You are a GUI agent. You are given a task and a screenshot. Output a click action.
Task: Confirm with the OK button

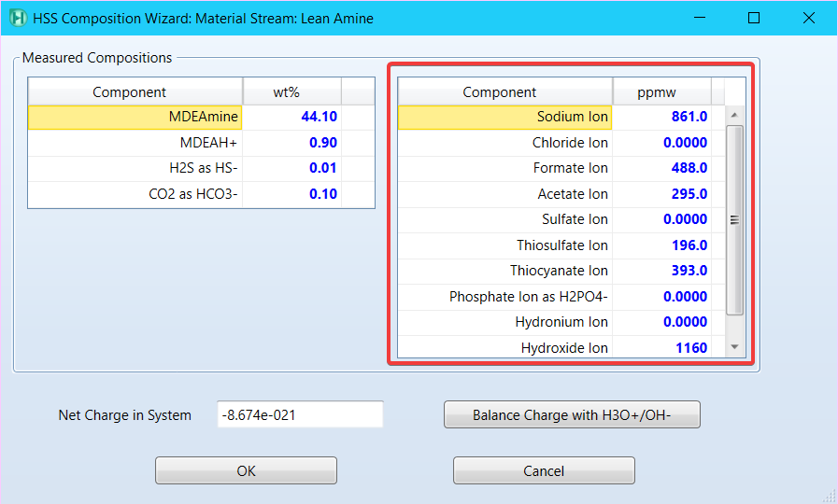[246, 471]
